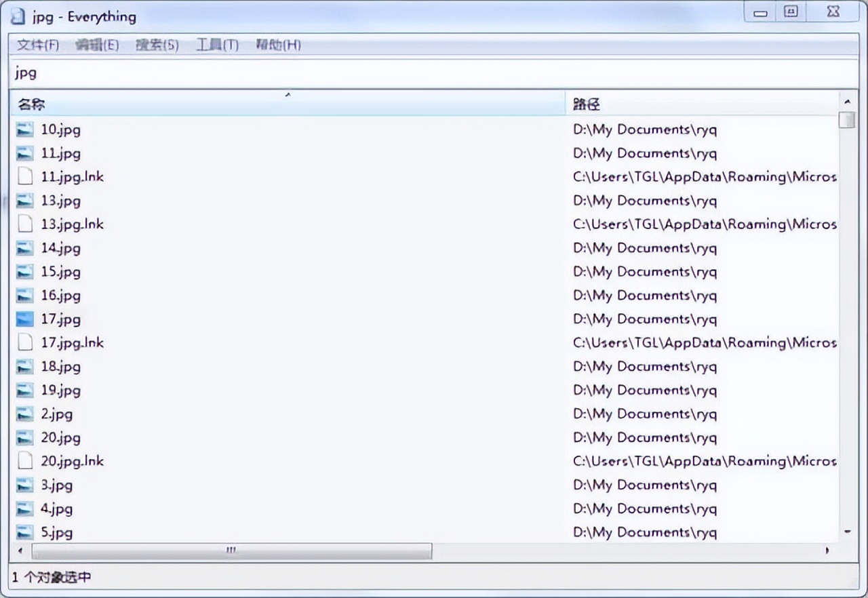Select the file name 4.jpg
This screenshot has width=868, height=598.
point(56,509)
